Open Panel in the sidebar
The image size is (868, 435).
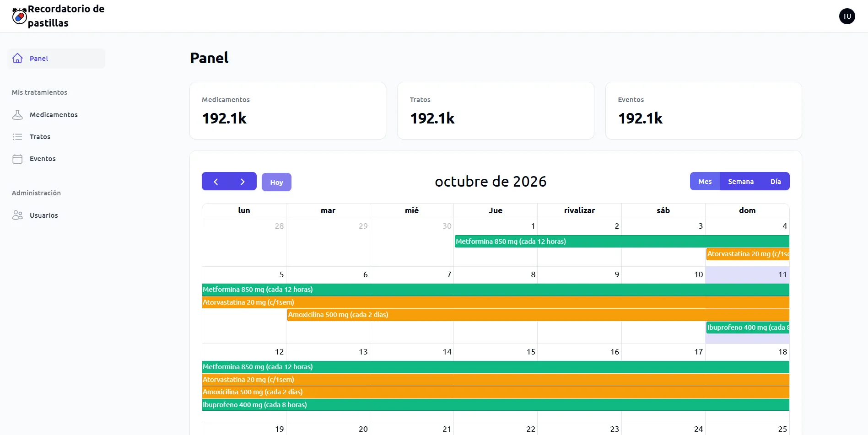pyautogui.click(x=56, y=59)
